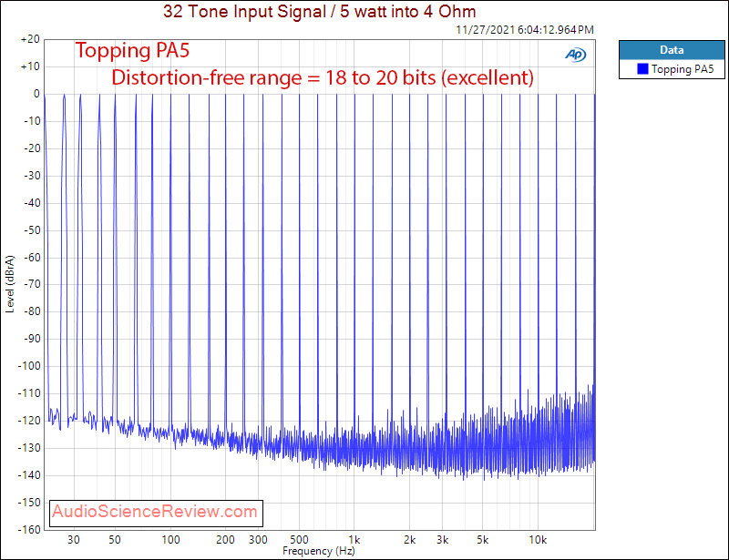Click the '1k' frequency tick label
Screen dimensions: 729x560
coord(354,540)
